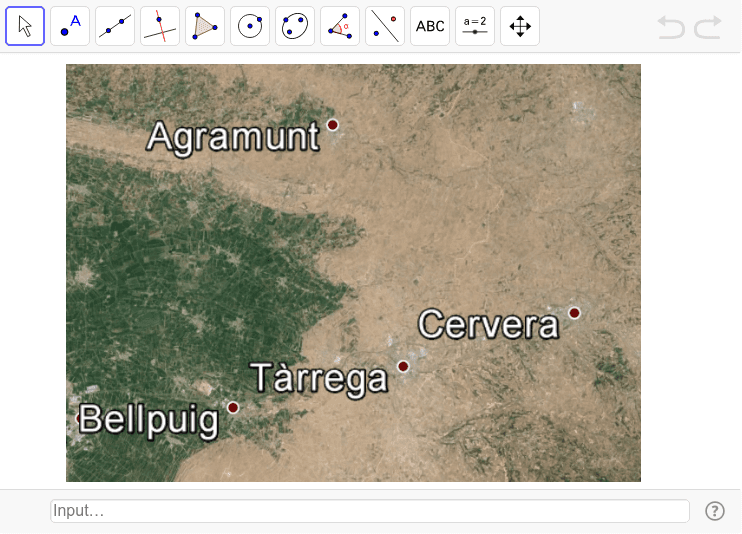Select the Perpendicular Line tool
Viewport: 742px width, 534px height.
coord(160,26)
